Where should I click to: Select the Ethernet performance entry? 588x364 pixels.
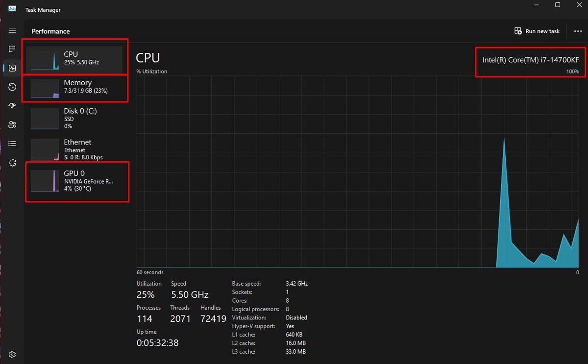(x=74, y=149)
